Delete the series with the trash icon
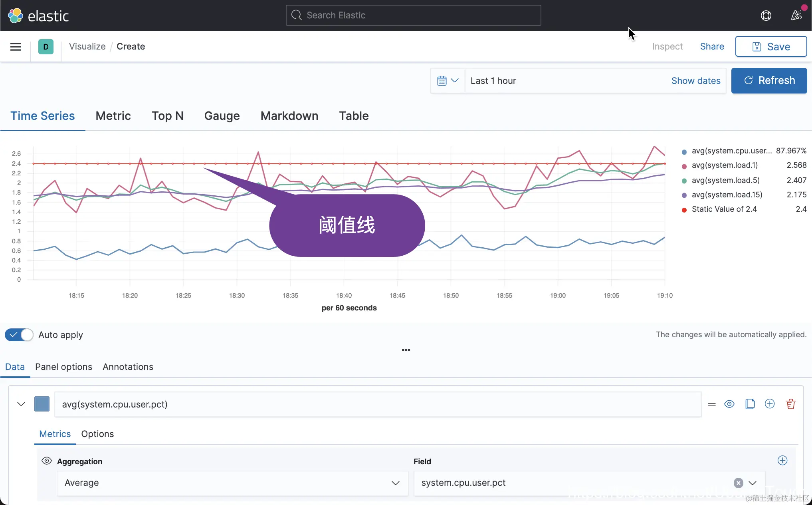 pyautogui.click(x=790, y=404)
